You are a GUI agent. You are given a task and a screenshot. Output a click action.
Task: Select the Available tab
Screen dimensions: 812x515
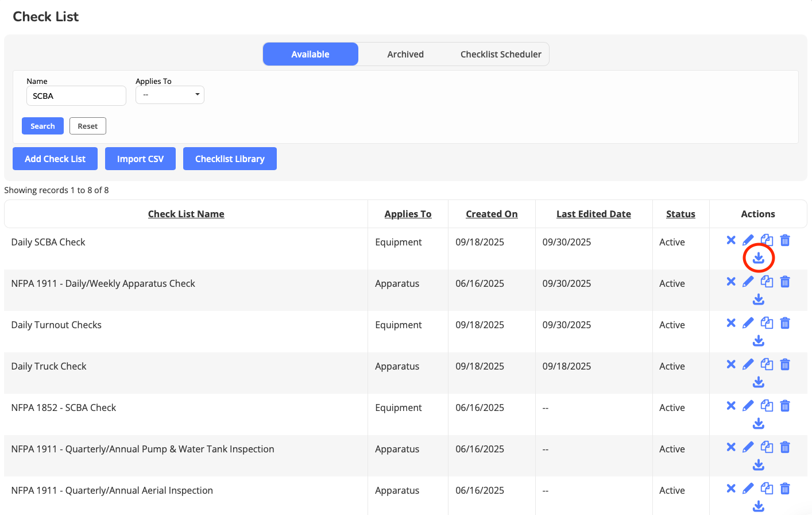pos(310,54)
